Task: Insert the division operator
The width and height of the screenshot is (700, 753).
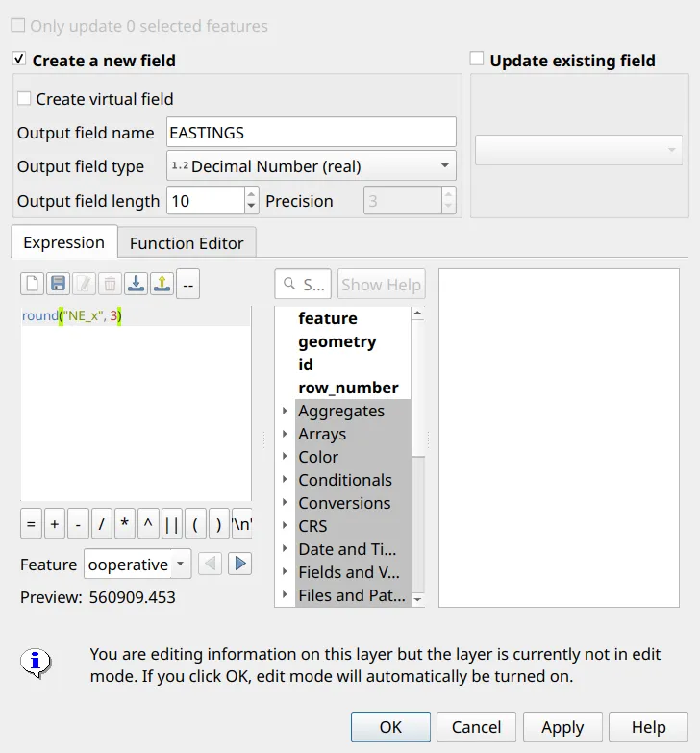Action: pyautogui.click(x=101, y=523)
